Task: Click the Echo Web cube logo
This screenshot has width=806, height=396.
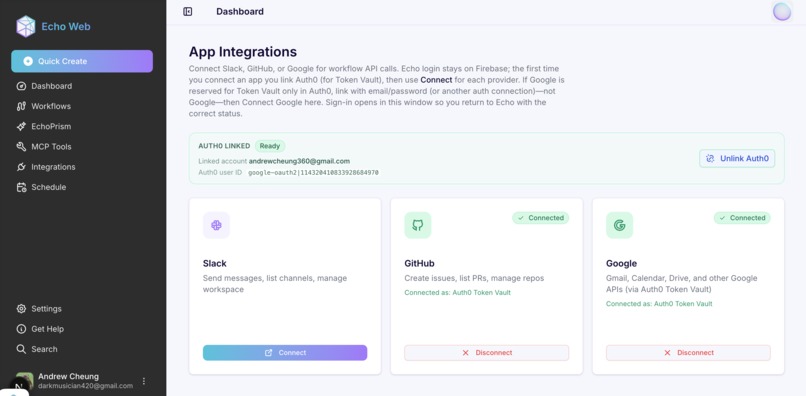Action: click(26, 26)
